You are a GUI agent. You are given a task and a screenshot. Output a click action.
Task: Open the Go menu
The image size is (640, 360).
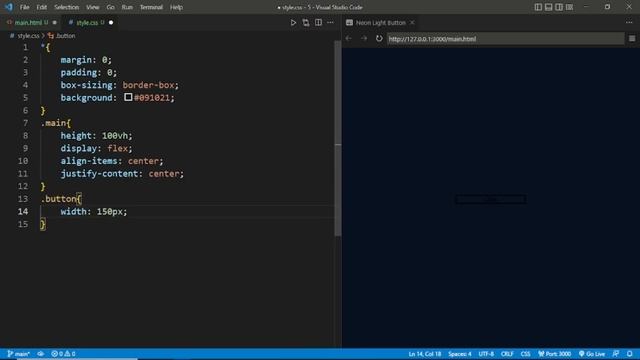click(110, 7)
